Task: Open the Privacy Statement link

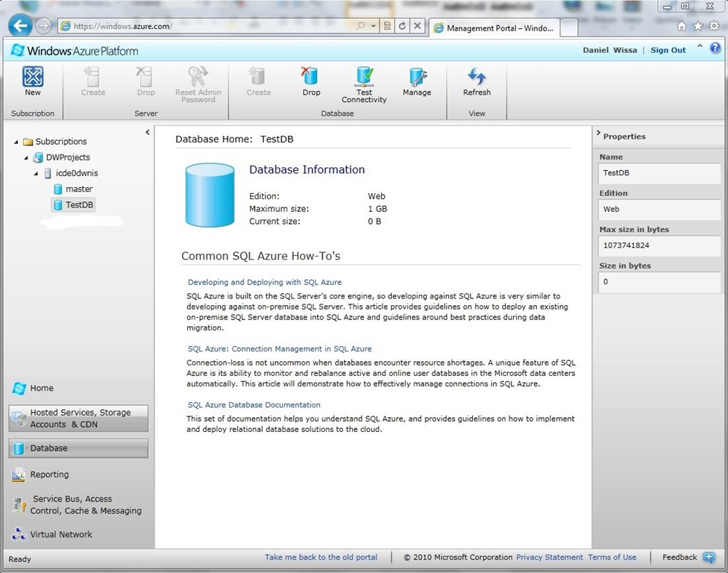Action: [x=549, y=557]
